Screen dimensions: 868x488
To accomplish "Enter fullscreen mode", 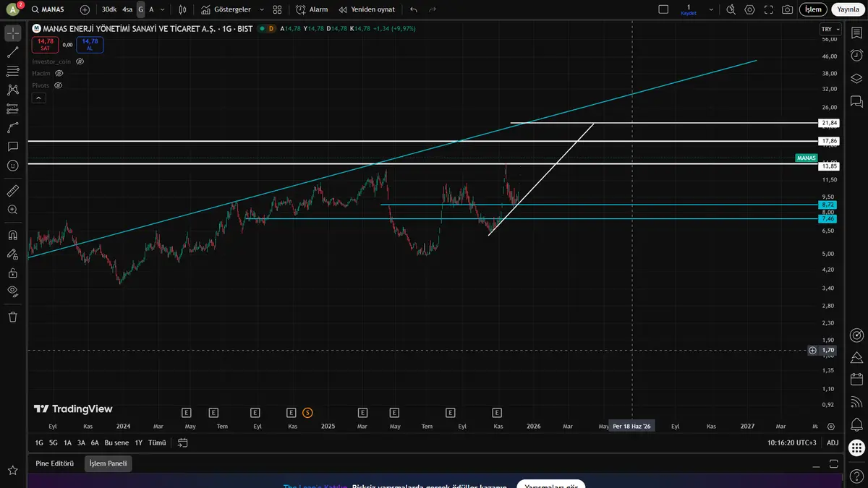I will (x=768, y=9).
